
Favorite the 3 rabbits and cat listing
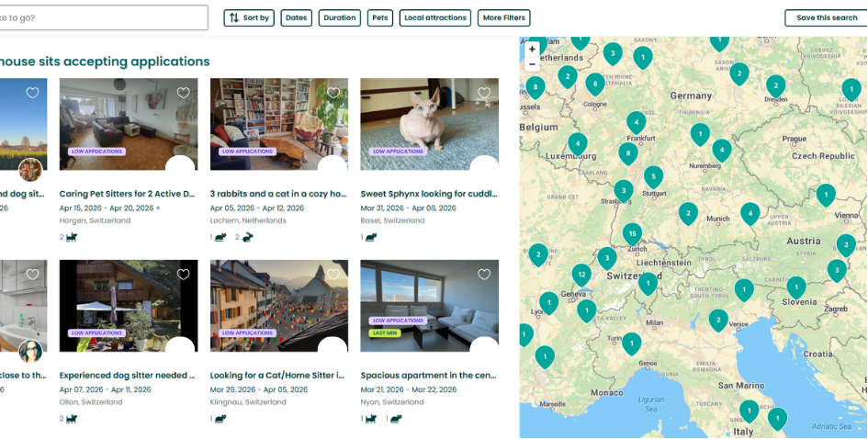(x=333, y=93)
